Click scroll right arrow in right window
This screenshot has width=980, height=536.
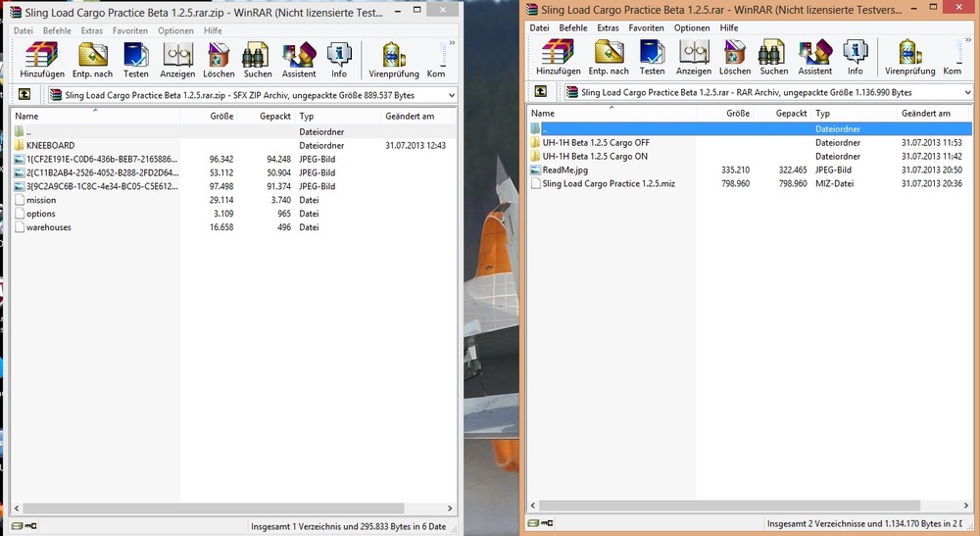tap(966, 506)
